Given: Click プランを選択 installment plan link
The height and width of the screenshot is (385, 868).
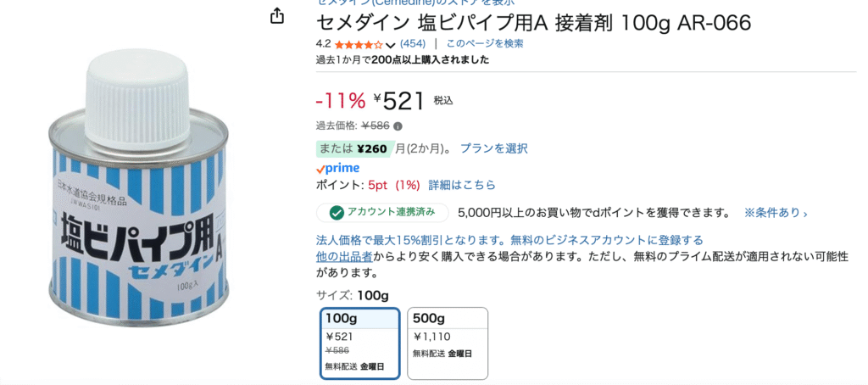Looking at the screenshot, I should (x=494, y=148).
